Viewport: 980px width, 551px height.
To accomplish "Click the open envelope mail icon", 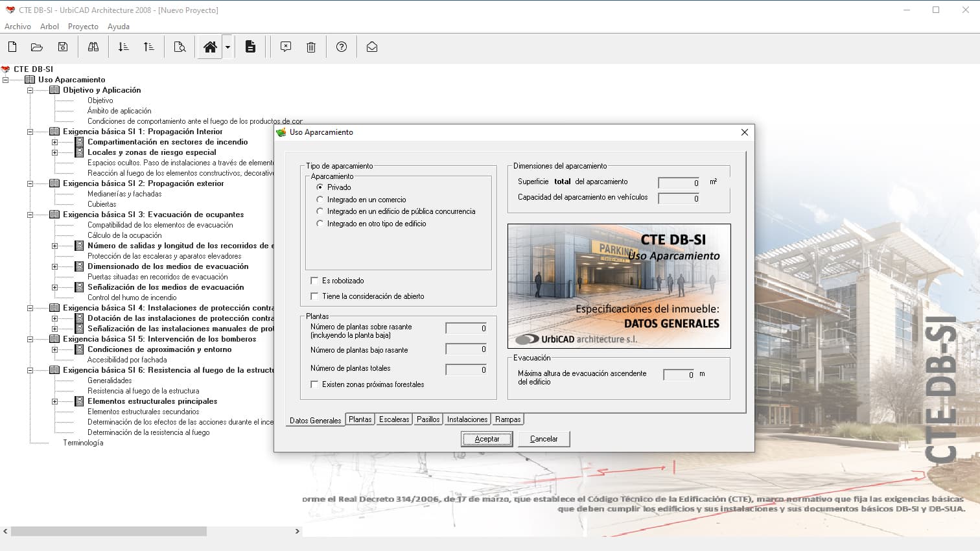I will (372, 47).
